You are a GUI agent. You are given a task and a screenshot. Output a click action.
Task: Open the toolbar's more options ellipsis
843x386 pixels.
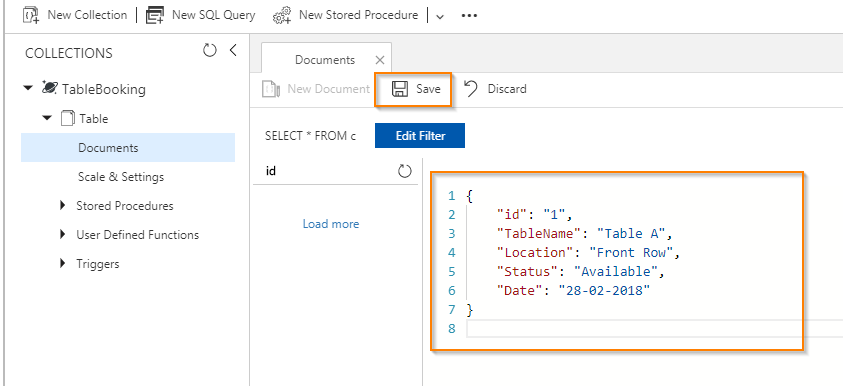click(469, 16)
